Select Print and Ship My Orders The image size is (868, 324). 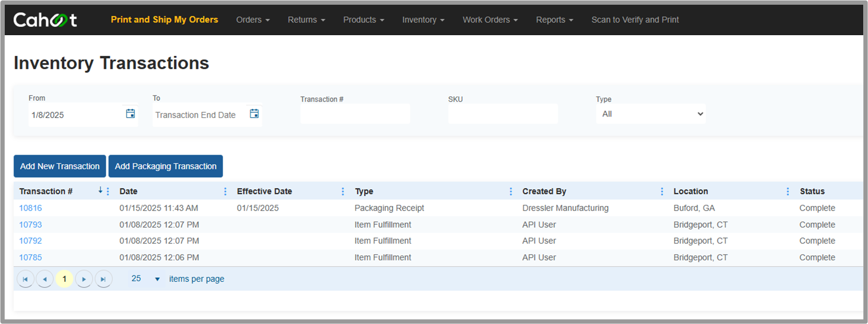click(164, 20)
